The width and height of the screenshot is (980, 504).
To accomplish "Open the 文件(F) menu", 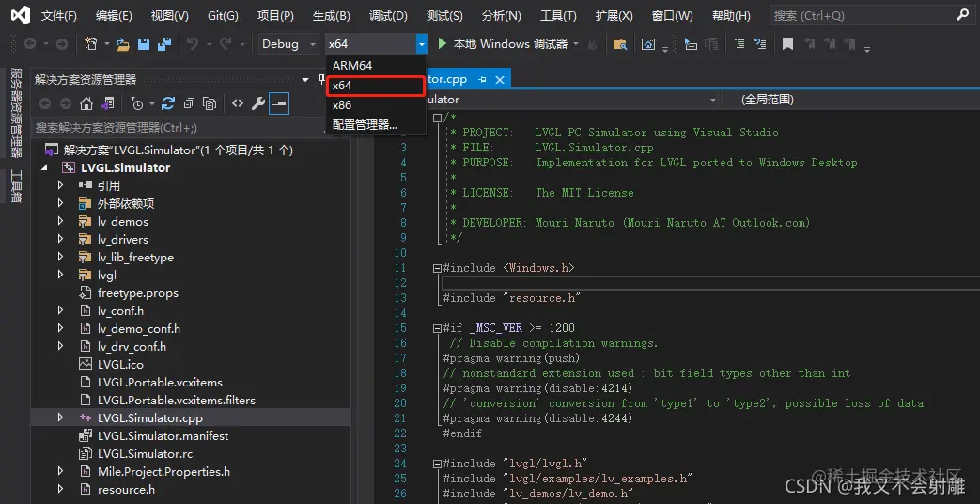I will 59,16.
